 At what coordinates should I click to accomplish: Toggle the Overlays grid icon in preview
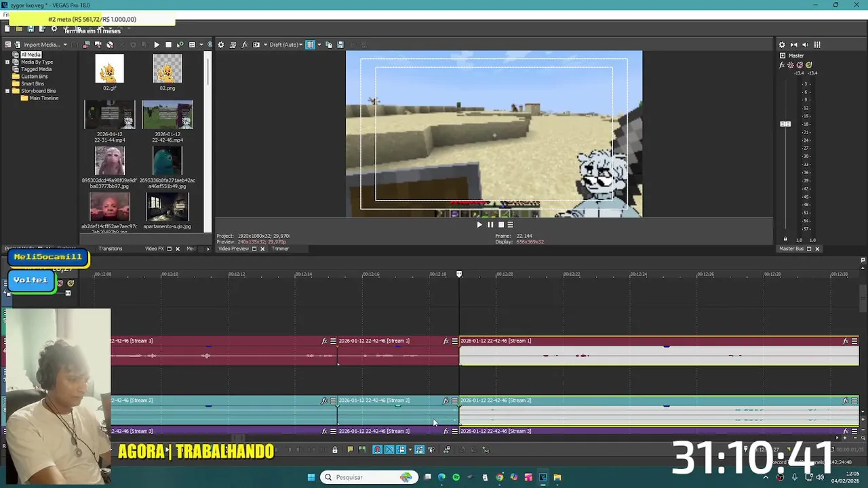point(310,45)
